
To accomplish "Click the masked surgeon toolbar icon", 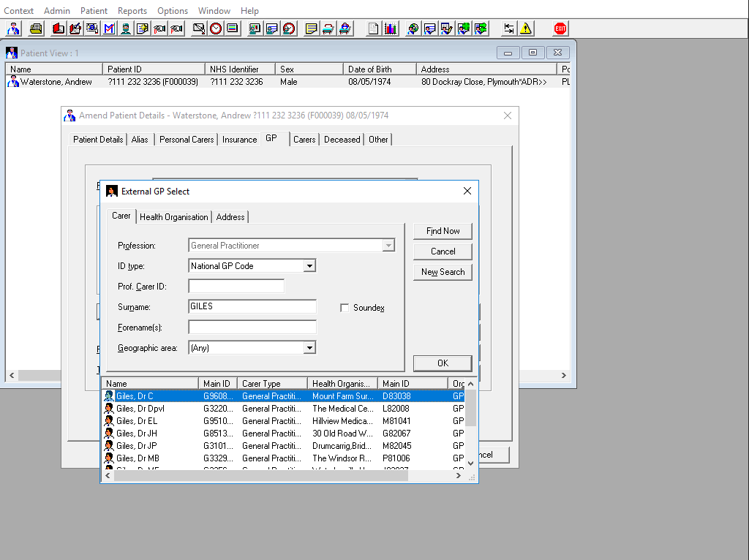I will 126,29.
